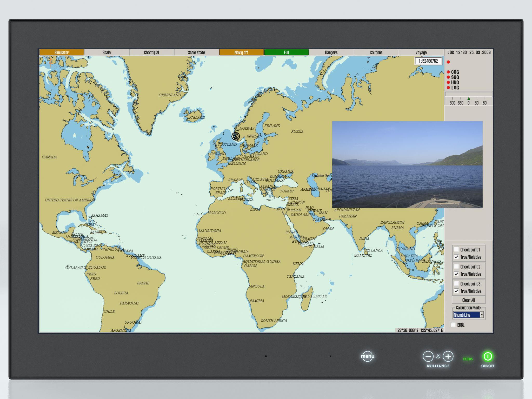Click the north arrow symbol on chart
This screenshot has width=532, height=399.
51,63
